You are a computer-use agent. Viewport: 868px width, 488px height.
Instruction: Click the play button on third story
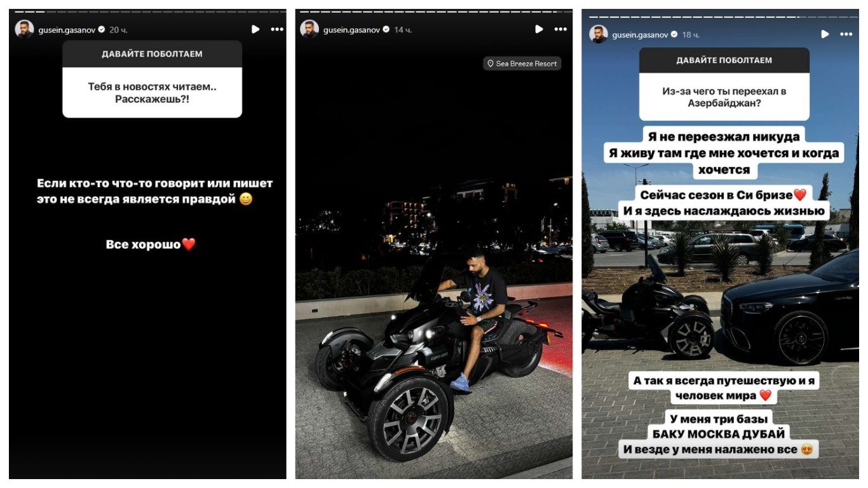click(824, 34)
